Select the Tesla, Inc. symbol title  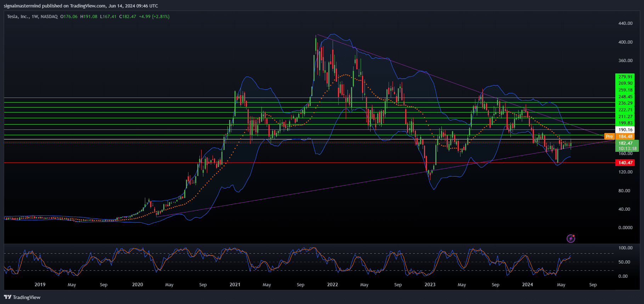(x=18, y=17)
